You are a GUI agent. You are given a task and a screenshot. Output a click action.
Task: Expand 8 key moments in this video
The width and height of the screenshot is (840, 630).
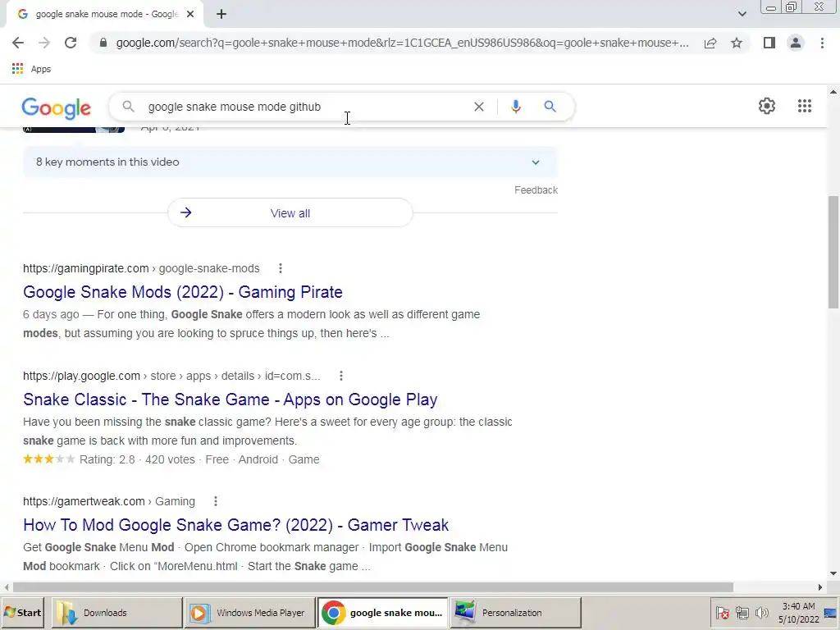pyautogui.click(x=290, y=162)
